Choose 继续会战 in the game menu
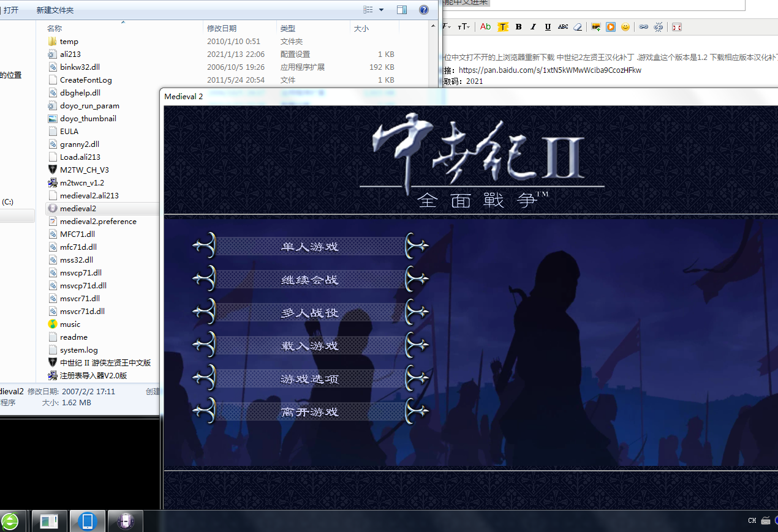The image size is (778, 532). coord(310,280)
